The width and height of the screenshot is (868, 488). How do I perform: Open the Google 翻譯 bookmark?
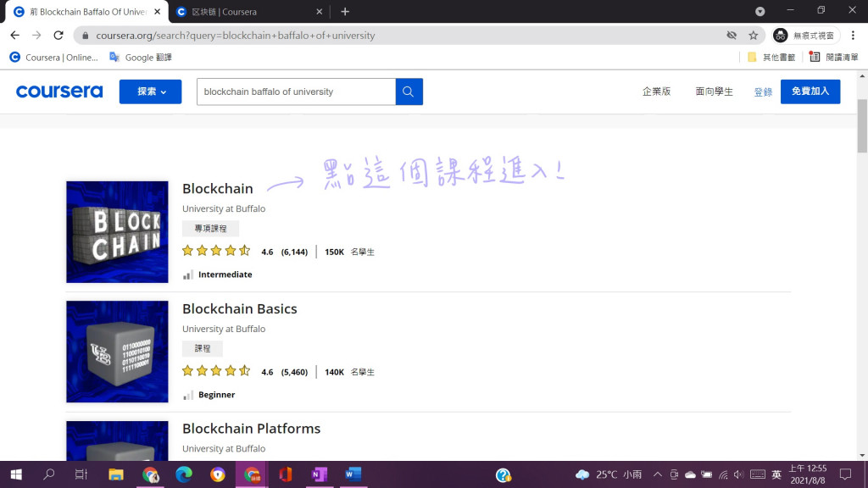tap(141, 57)
